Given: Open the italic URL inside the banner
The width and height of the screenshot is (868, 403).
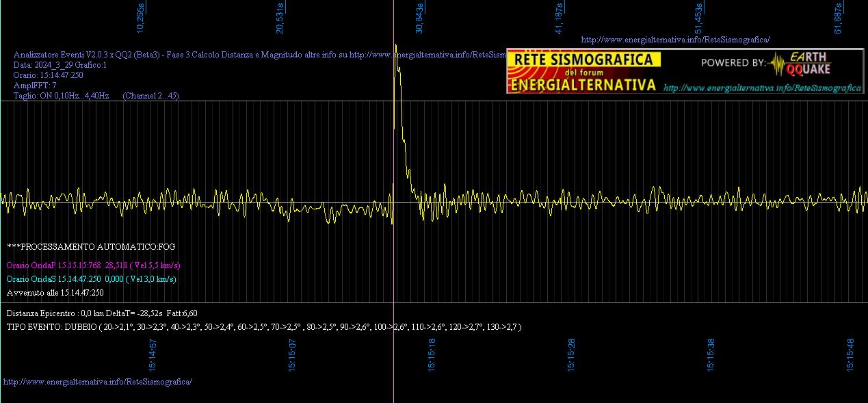Looking at the screenshot, I should click(762, 88).
